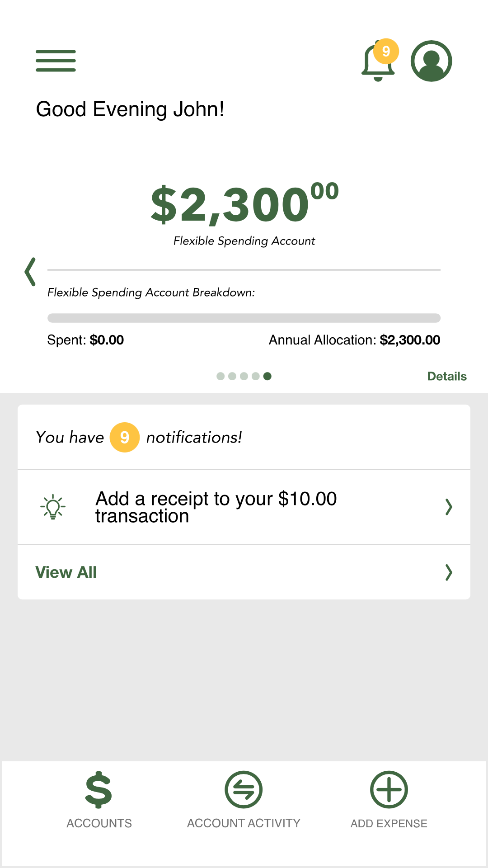
Task: Tap the Accounts dollar sign icon
Action: point(99,789)
